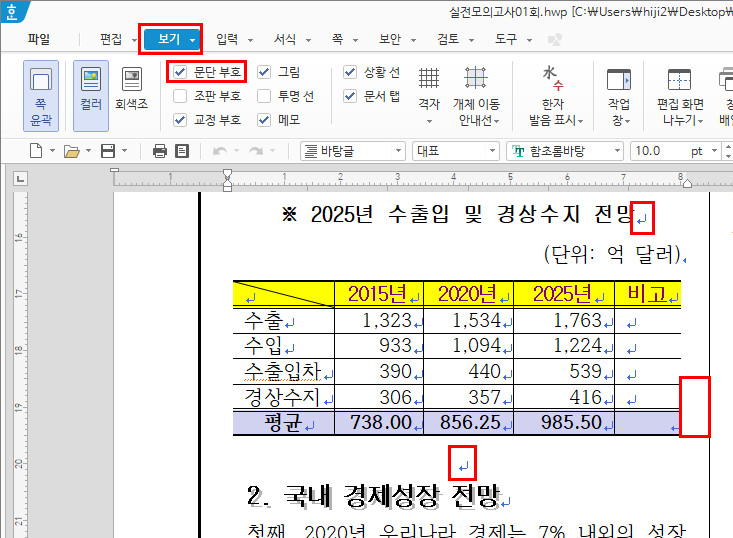Enable the 투명 선 checkbox
733x538 pixels.
coord(264,96)
